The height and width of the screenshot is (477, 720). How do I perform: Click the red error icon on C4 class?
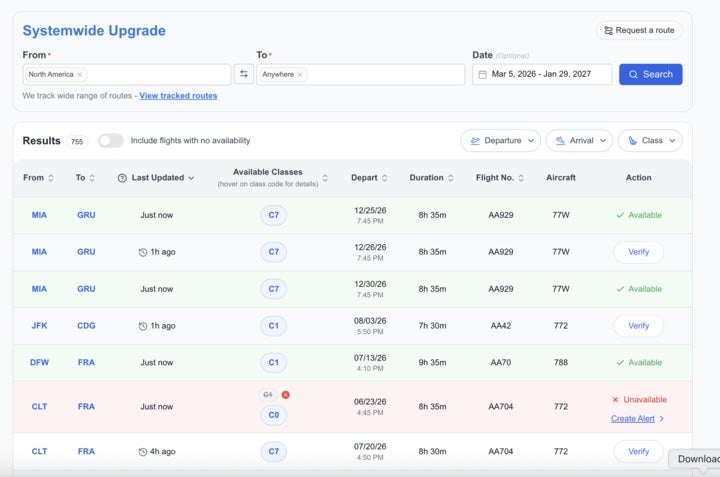(286, 395)
